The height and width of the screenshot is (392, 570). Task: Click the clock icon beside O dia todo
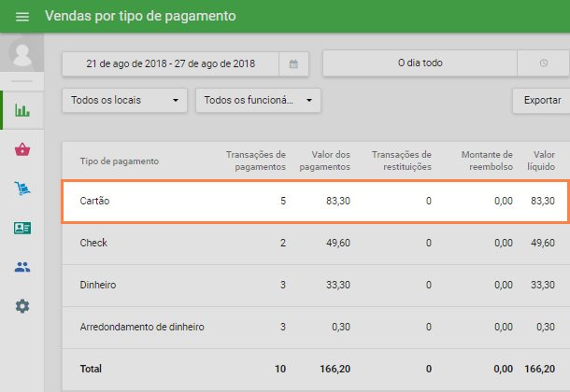(544, 63)
